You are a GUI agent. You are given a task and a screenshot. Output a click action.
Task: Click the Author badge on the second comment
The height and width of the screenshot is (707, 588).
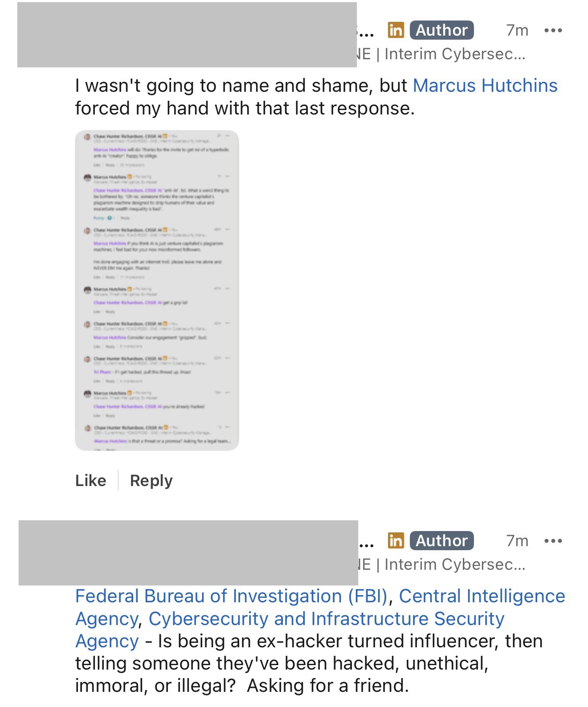pyautogui.click(x=441, y=540)
